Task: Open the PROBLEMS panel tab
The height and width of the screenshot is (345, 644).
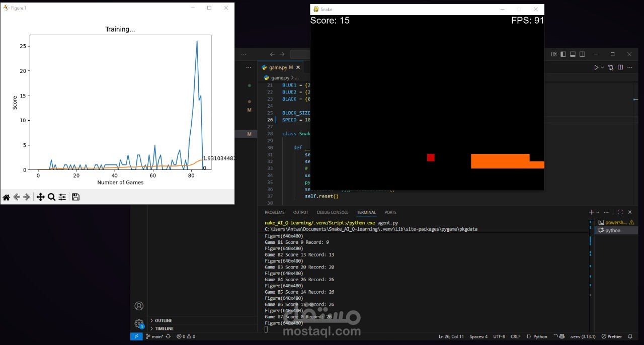Action: [x=275, y=212]
